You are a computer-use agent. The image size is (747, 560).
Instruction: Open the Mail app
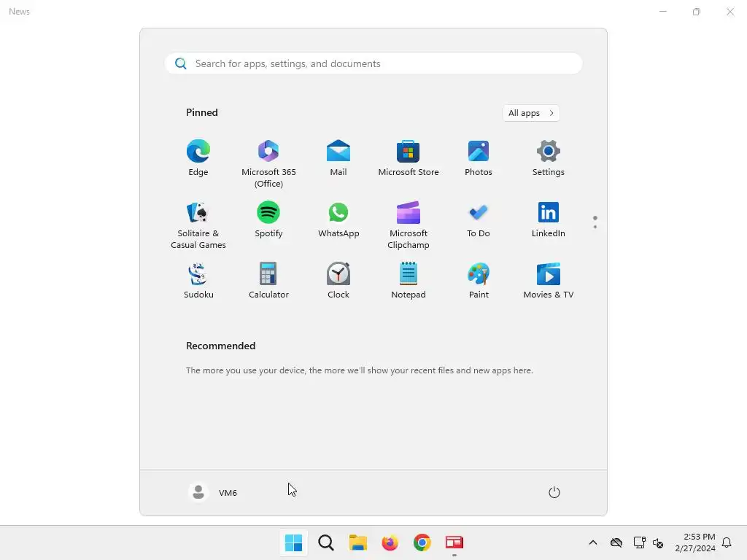pyautogui.click(x=338, y=158)
